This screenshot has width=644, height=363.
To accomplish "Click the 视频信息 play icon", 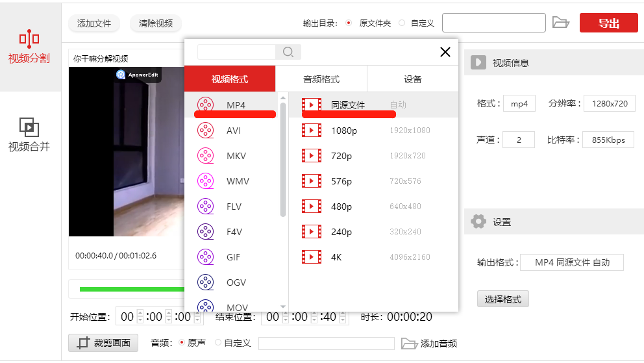I will 478,62.
